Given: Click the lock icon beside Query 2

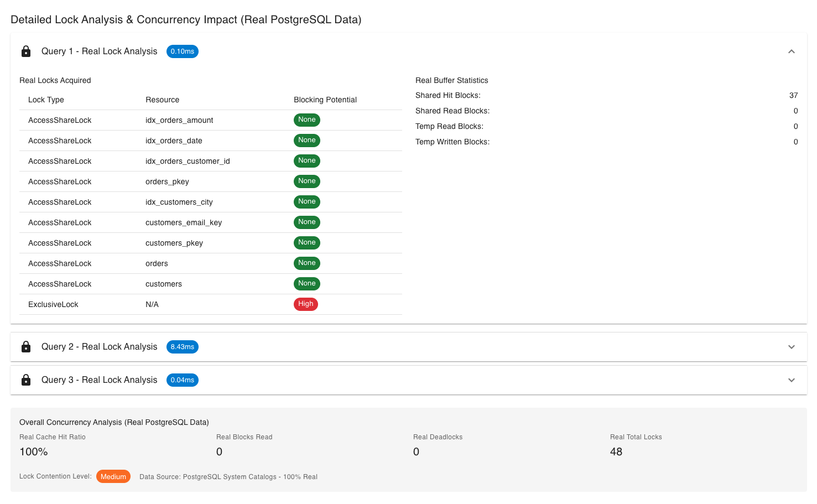Looking at the screenshot, I should (26, 347).
